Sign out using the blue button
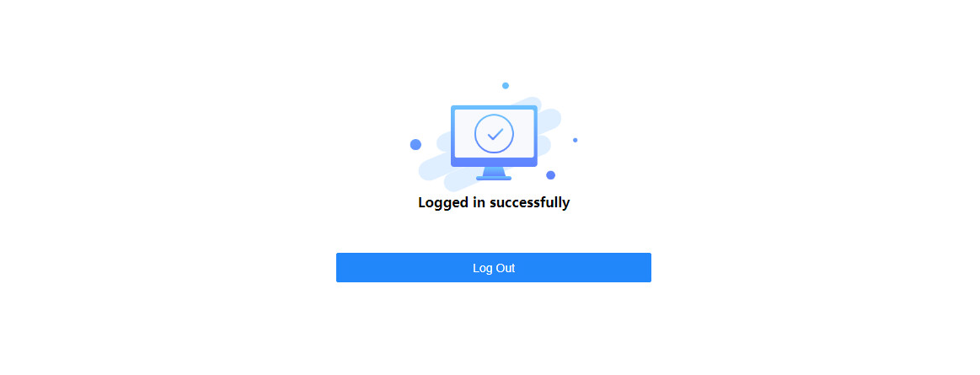The width and height of the screenshot is (980, 375). (493, 267)
